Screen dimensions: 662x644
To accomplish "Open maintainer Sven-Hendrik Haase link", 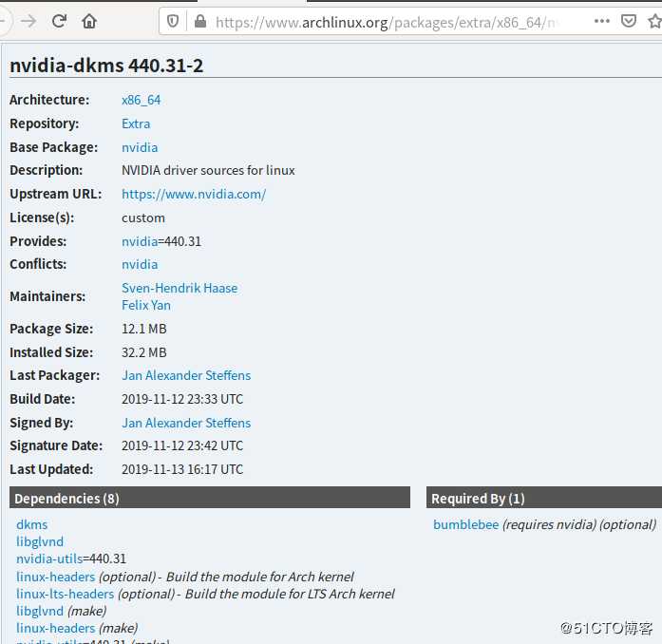I will click(x=180, y=288).
